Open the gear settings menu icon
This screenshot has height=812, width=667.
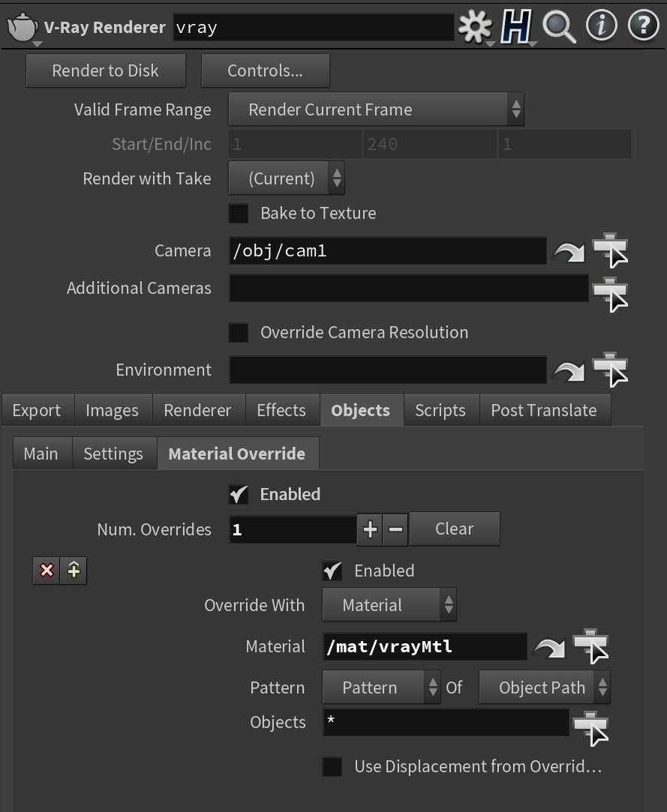(x=475, y=26)
